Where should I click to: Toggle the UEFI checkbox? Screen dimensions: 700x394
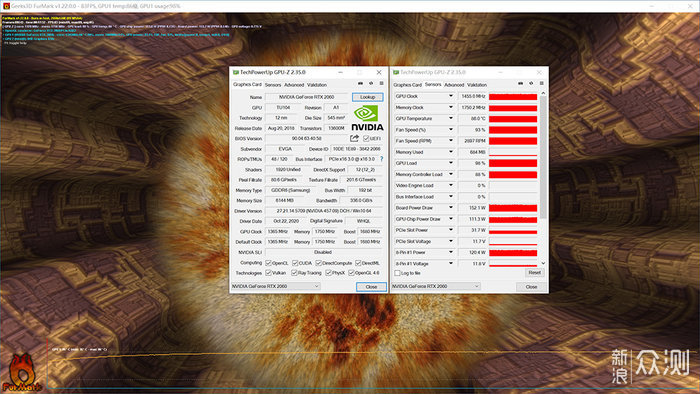[366, 139]
